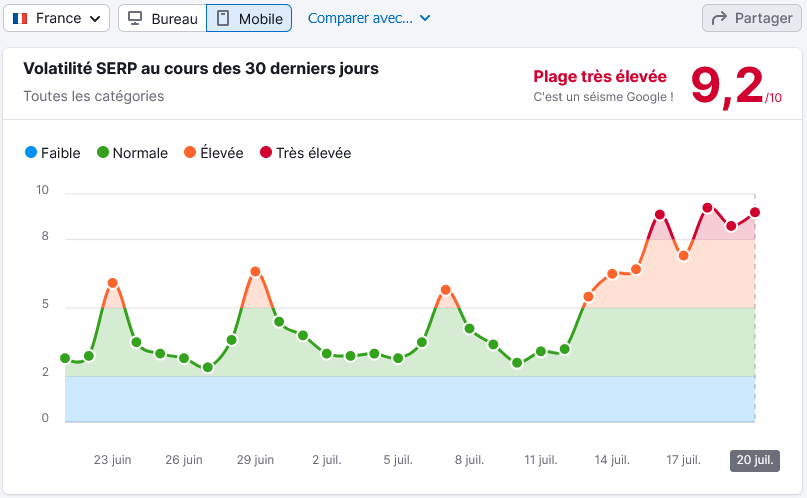Click the orange data point at 14 juil.
807x498 pixels.
pos(612,274)
